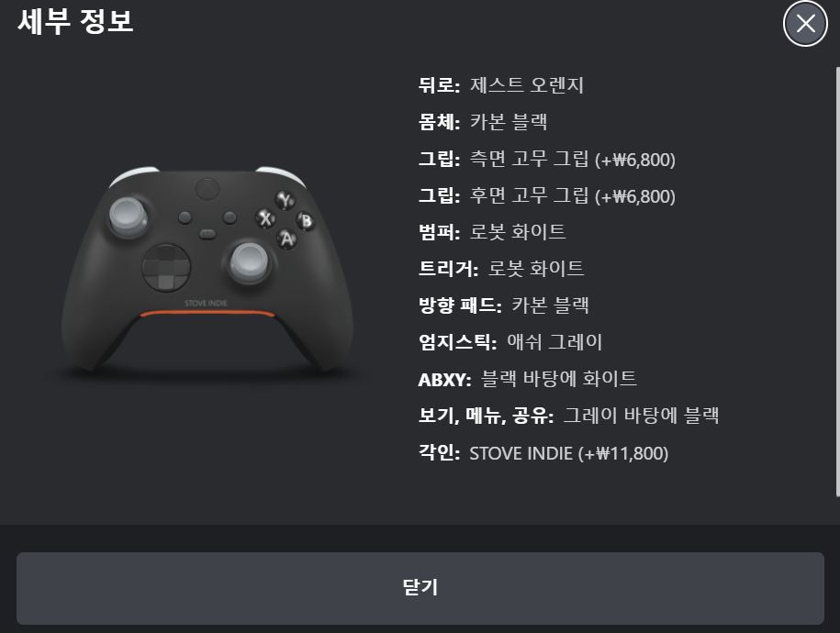Viewport: 840px width, 633px height.
Task: Click the dialog's vertical scrollbar
Action: (837, 282)
